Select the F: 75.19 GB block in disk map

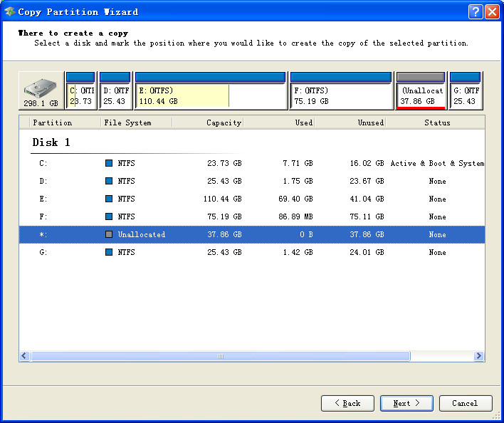(341, 91)
